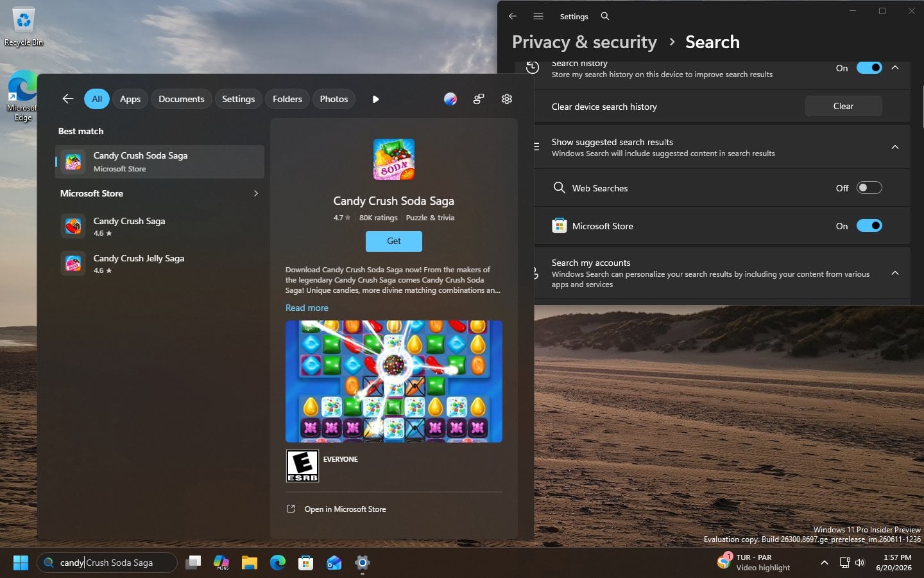924x578 pixels.
Task: Show hidden system tray icons
Action: click(x=825, y=563)
